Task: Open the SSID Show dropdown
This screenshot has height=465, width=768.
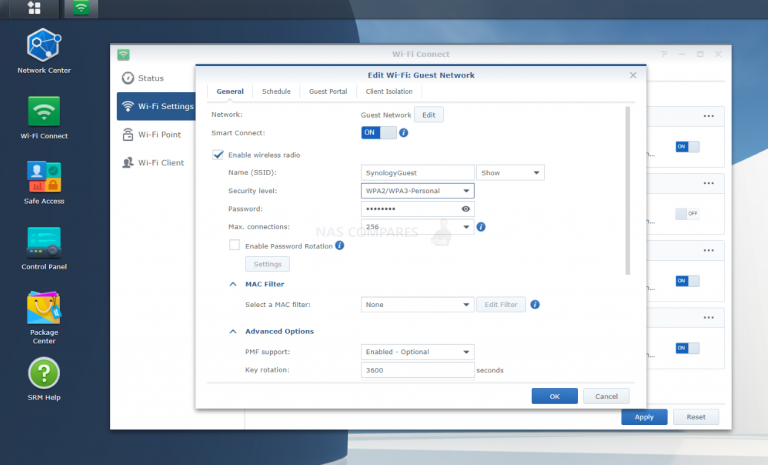Action: pyautogui.click(x=510, y=172)
